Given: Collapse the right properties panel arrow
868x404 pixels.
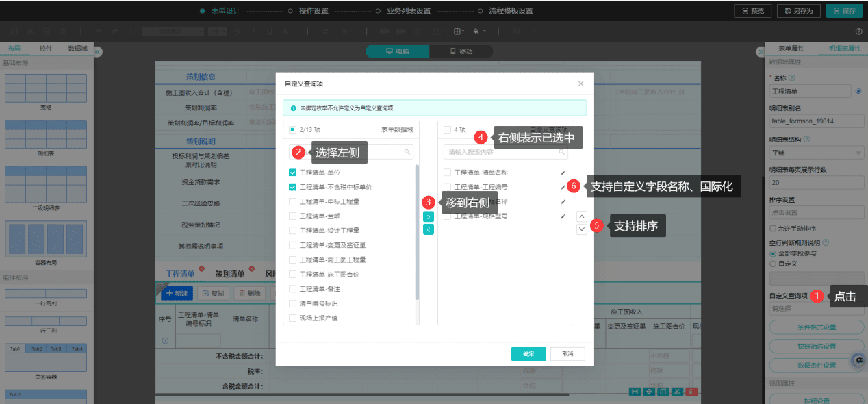Looking at the screenshot, I should (759, 51).
